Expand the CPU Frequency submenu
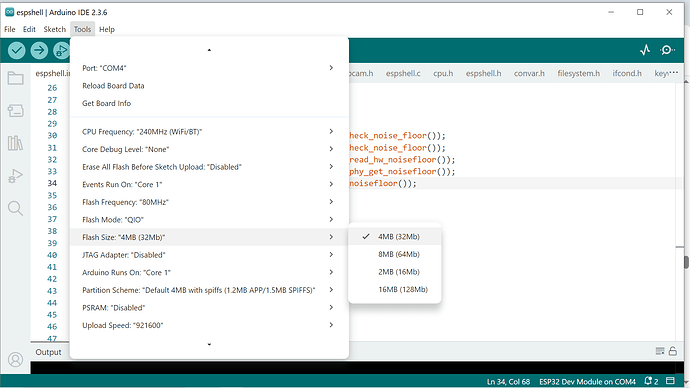Image resolution: width=690 pixels, height=388 pixels. click(209, 132)
